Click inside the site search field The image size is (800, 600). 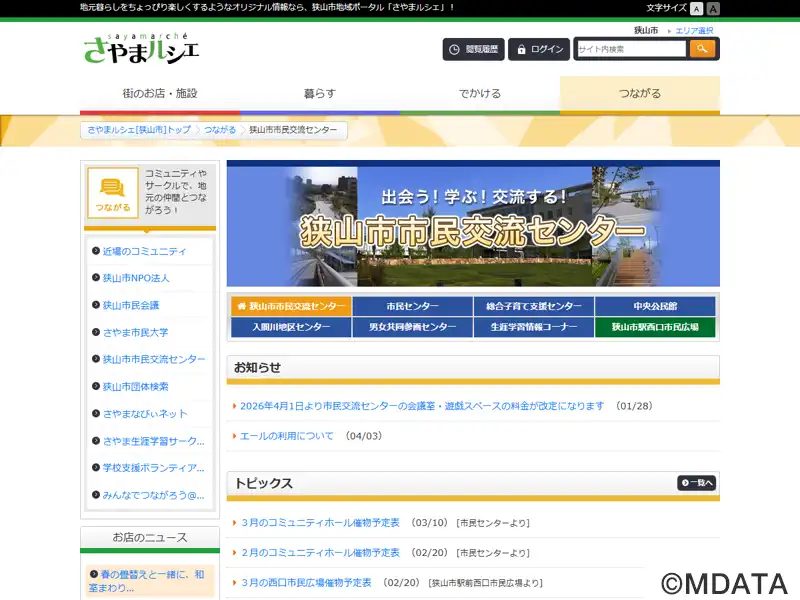pos(630,49)
